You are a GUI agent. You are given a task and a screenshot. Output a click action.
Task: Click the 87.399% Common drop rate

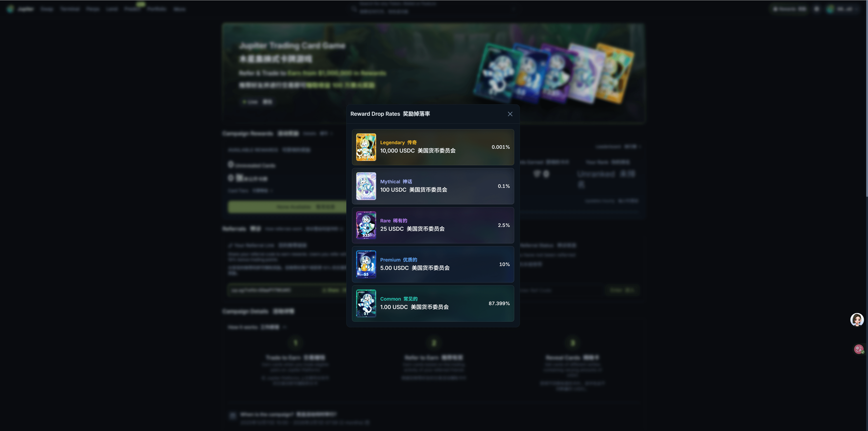(x=499, y=303)
